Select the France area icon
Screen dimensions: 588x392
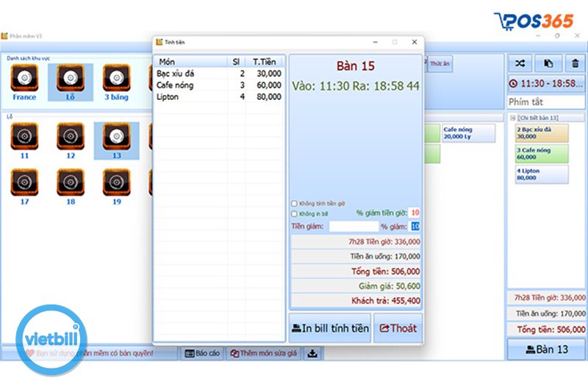pyautogui.click(x=24, y=78)
